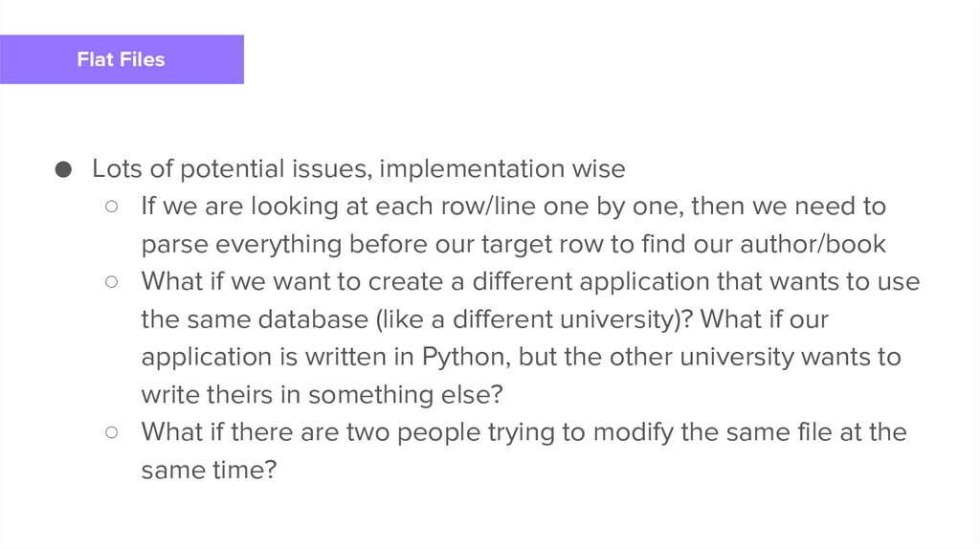Viewport: 980px width, 549px height.
Task: Click the third hollow sub-bullet circle
Action: pyautogui.click(x=112, y=432)
